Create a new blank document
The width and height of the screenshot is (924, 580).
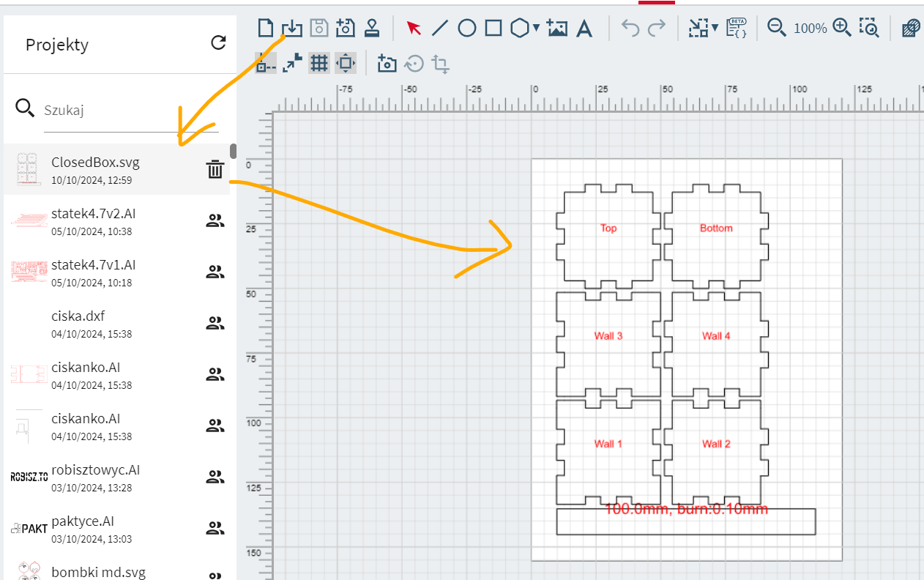pos(266,28)
